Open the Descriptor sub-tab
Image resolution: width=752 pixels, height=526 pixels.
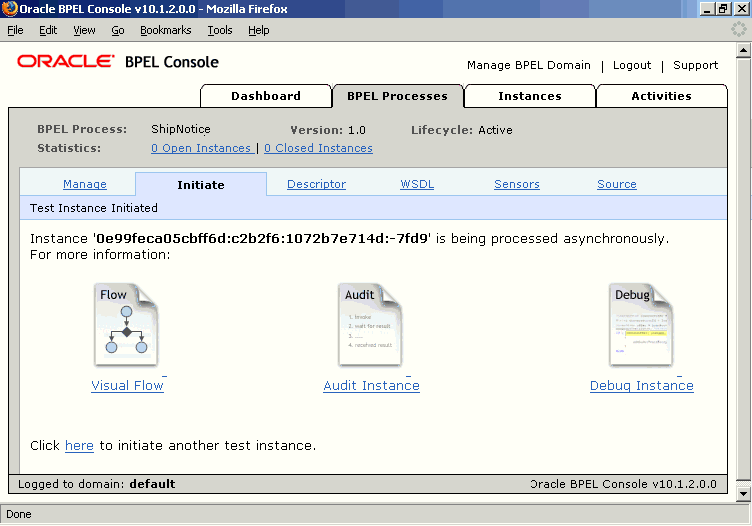(317, 184)
